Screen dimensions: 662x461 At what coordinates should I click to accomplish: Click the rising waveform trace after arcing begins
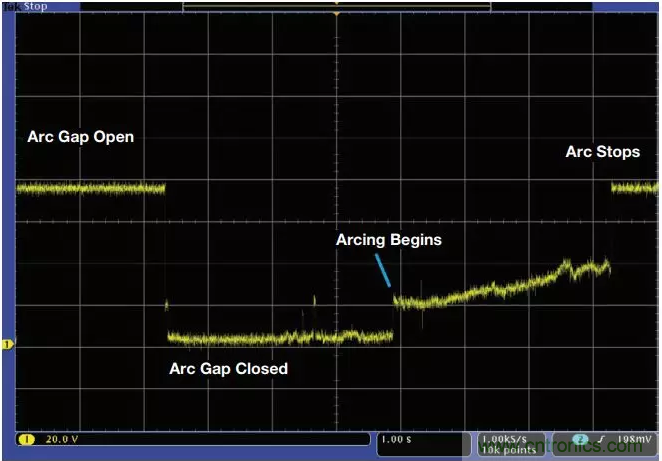click(x=500, y=285)
